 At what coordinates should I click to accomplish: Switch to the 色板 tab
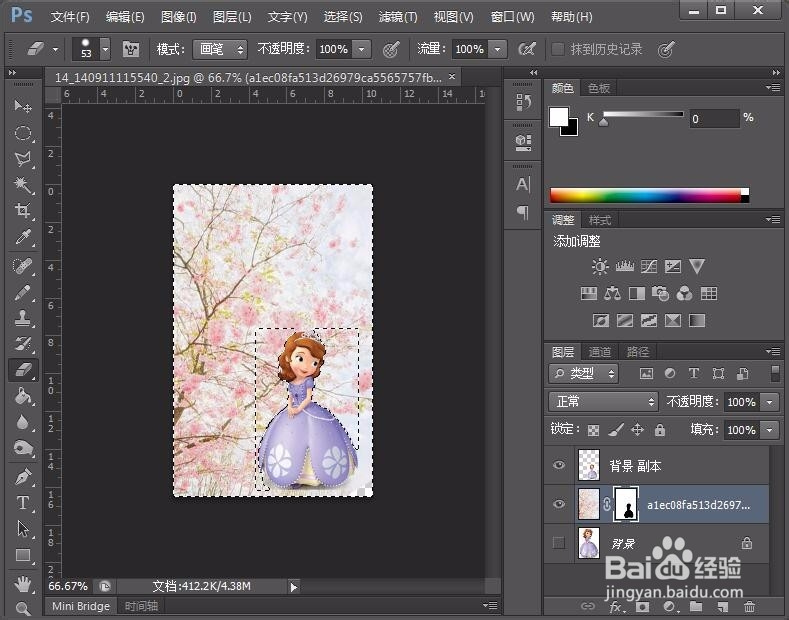(x=599, y=88)
